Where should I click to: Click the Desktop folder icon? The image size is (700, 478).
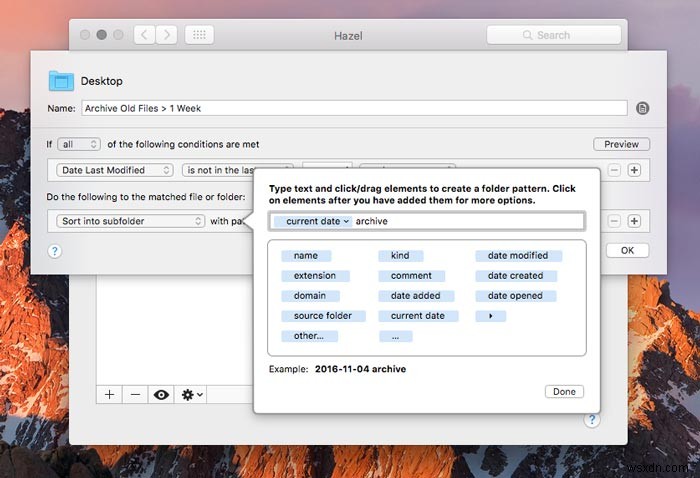point(61,81)
